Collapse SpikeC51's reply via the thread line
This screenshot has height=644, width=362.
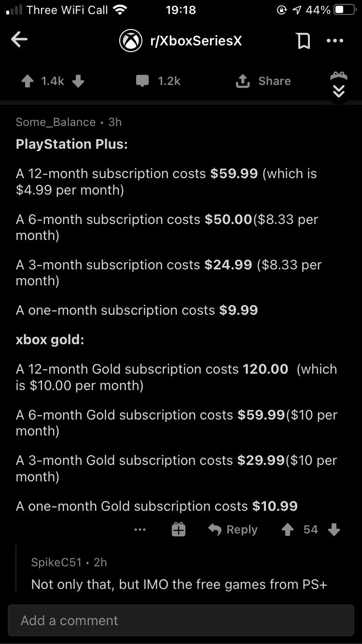(16, 570)
